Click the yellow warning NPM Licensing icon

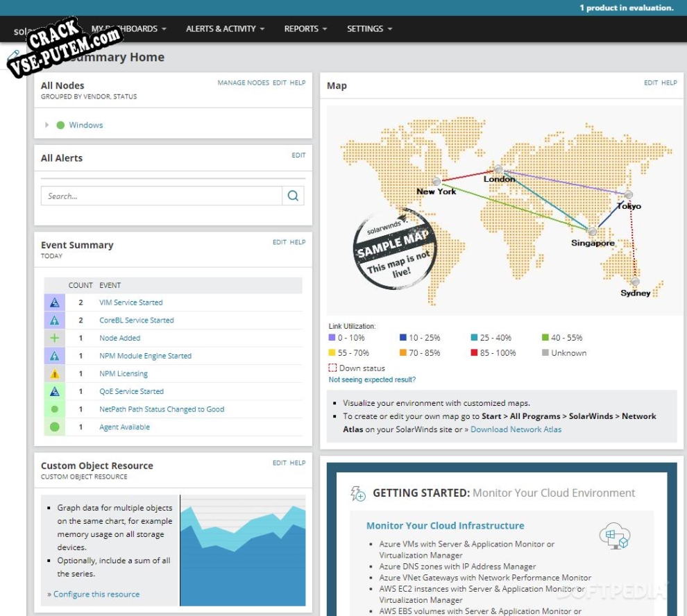click(54, 374)
